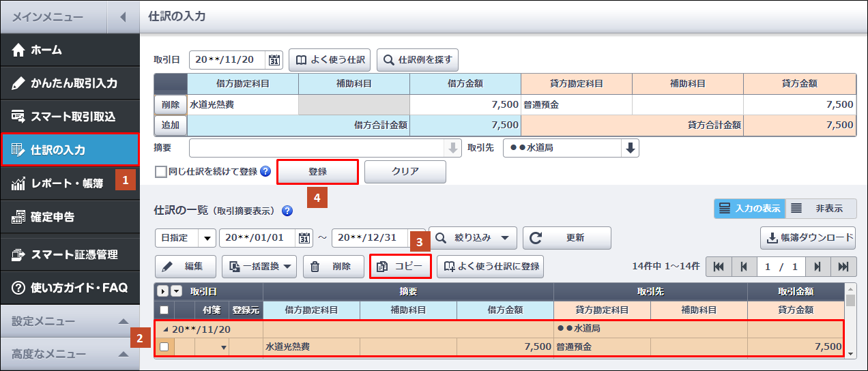This screenshot has width=868, height=371.
Task: Open スマート取引取込 menu item
Action: (70, 117)
